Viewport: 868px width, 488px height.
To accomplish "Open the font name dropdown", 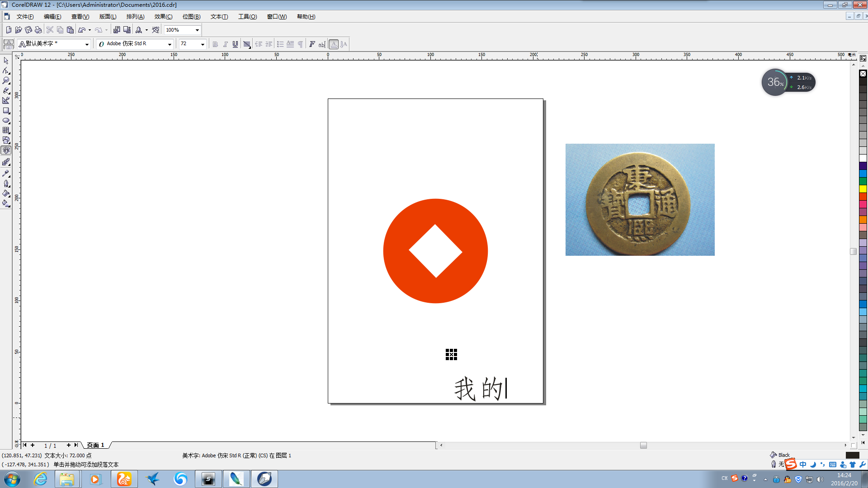I will tap(170, 44).
